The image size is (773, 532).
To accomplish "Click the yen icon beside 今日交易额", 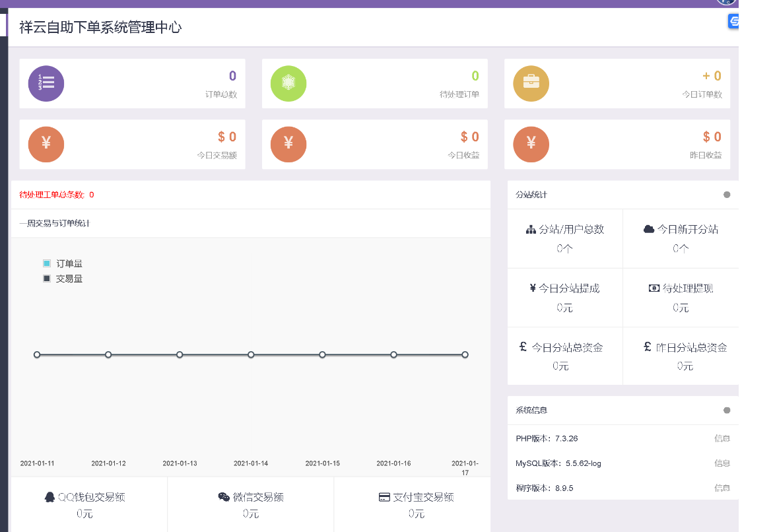I will point(46,145).
